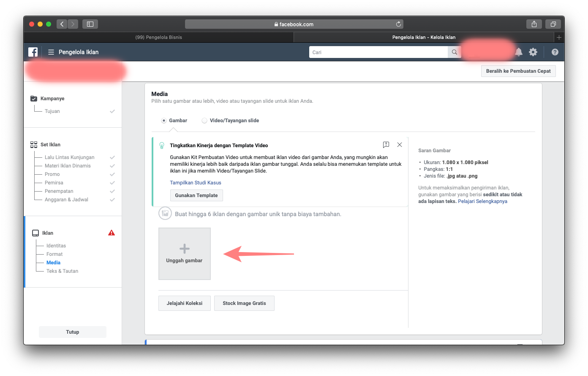Image resolution: width=588 pixels, height=376 pixels.
Task: Open Promo in the sidebar
Action: [52, 174]
